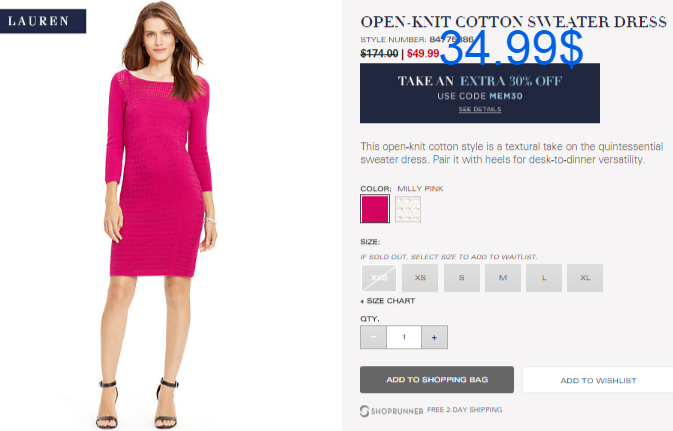Select size XL
This screenshot has width=673, height=431.
point(585,278)
